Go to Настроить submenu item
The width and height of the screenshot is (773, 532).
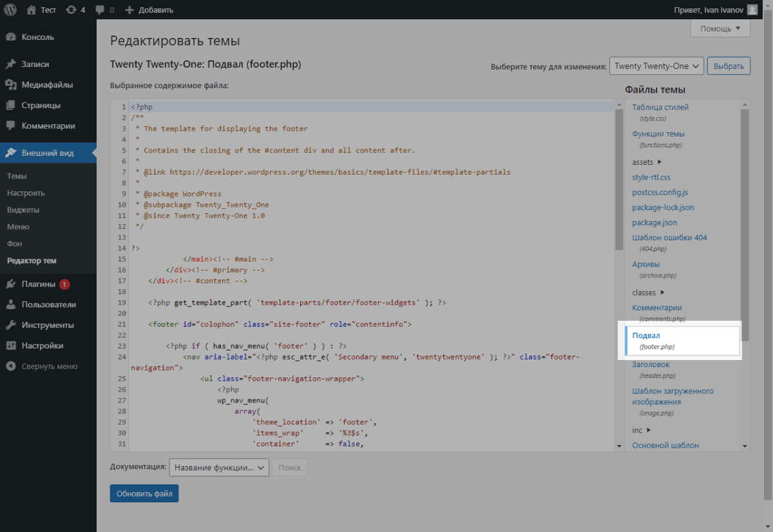click(x=26, y=193)
